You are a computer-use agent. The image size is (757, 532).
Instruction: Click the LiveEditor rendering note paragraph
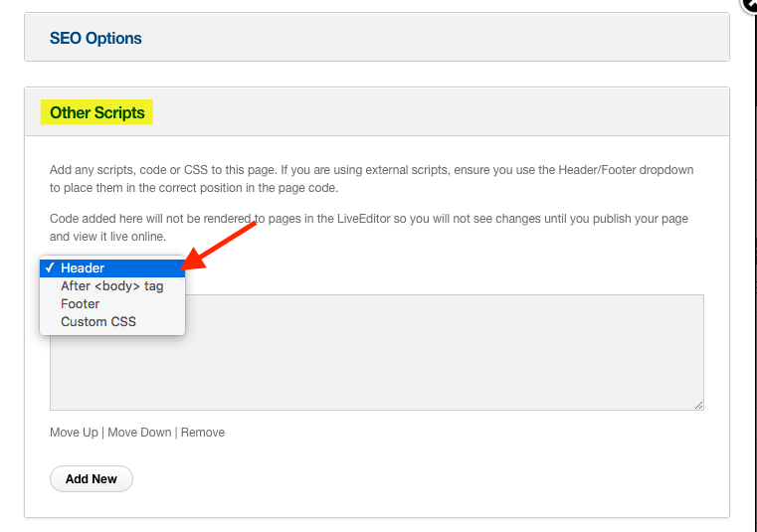[369, 228]
